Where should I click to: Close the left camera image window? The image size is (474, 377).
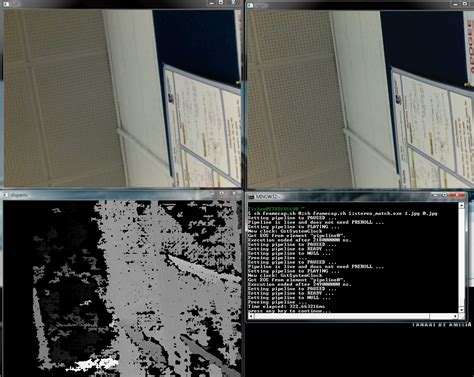pyautogui.click(x=233, y=2)
